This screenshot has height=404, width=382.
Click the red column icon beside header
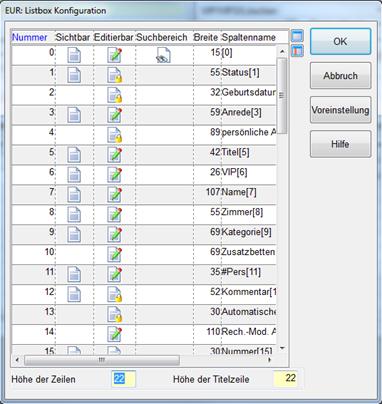(x=297, y=51)
